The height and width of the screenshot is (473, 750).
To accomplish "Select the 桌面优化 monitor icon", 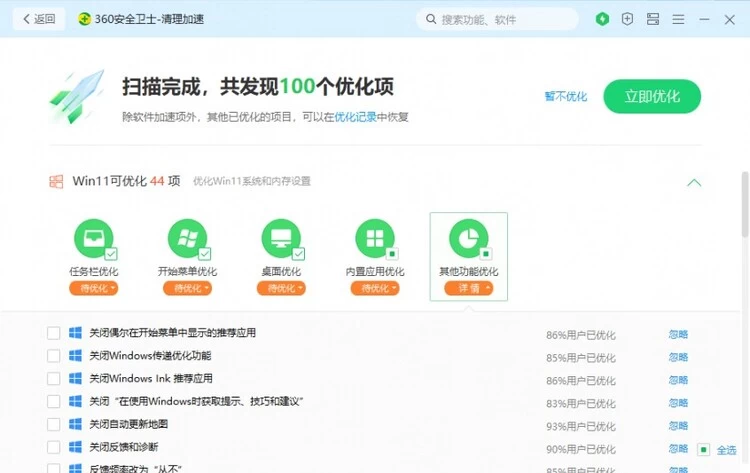I will coord(281,238).
